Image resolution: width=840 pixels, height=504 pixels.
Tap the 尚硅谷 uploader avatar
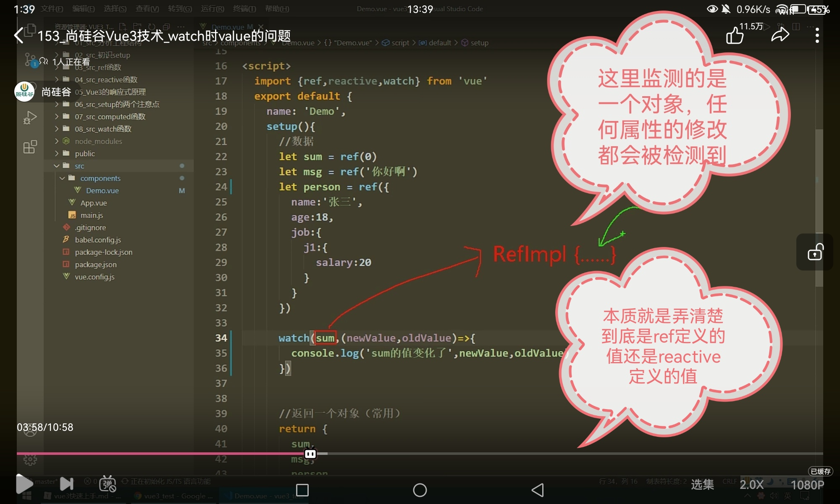click(x=24, y=92)
